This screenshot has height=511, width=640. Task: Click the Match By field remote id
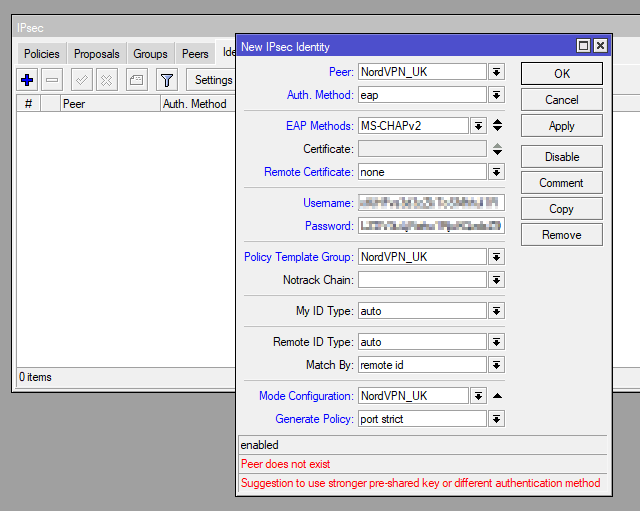click(422, 365)
